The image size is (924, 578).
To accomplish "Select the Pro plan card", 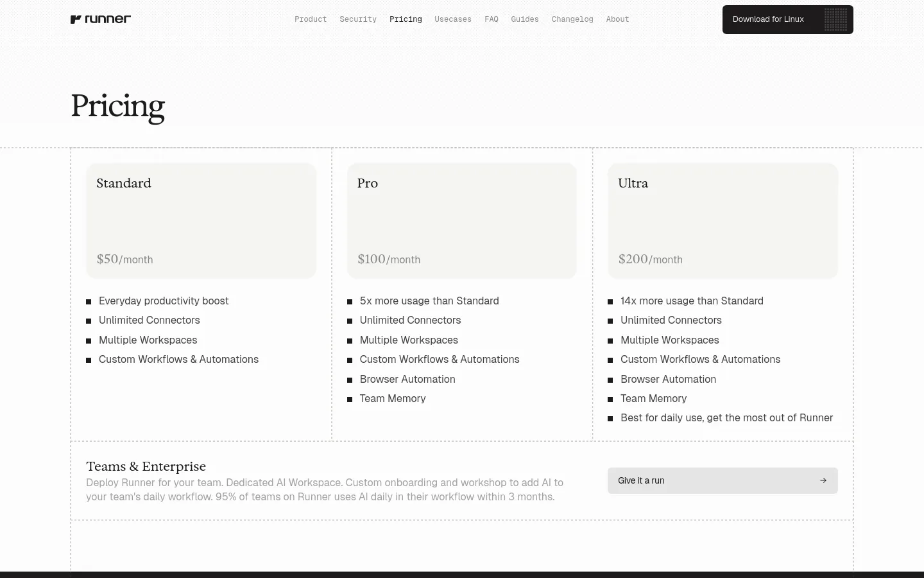I will click(462, 221).
